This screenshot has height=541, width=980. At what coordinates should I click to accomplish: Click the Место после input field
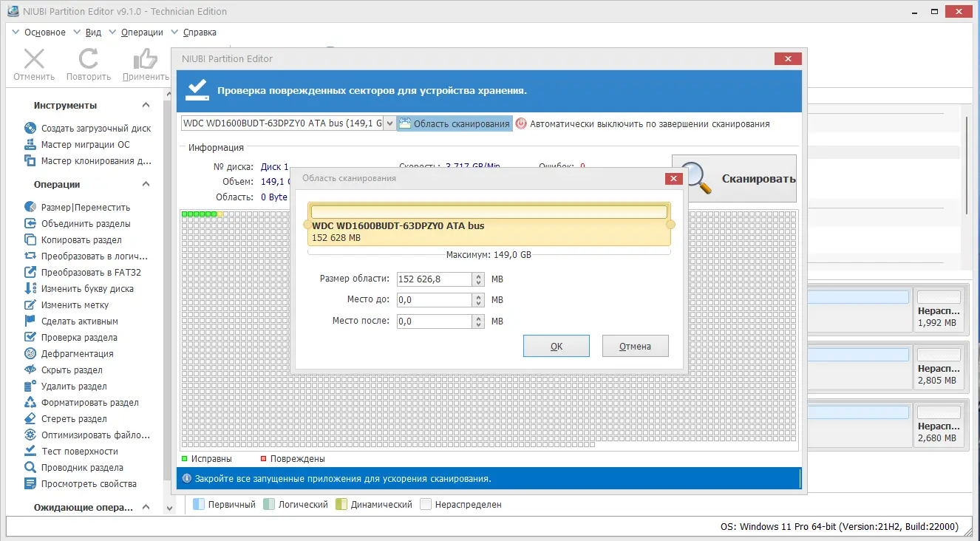pyautogui.click(x=435, y=321)
